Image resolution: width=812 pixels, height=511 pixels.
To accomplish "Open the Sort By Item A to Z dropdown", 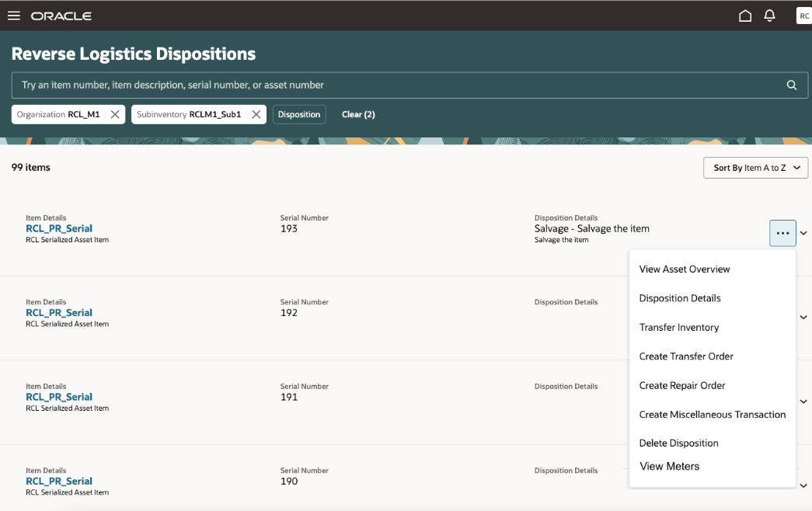I will point(754,167).
